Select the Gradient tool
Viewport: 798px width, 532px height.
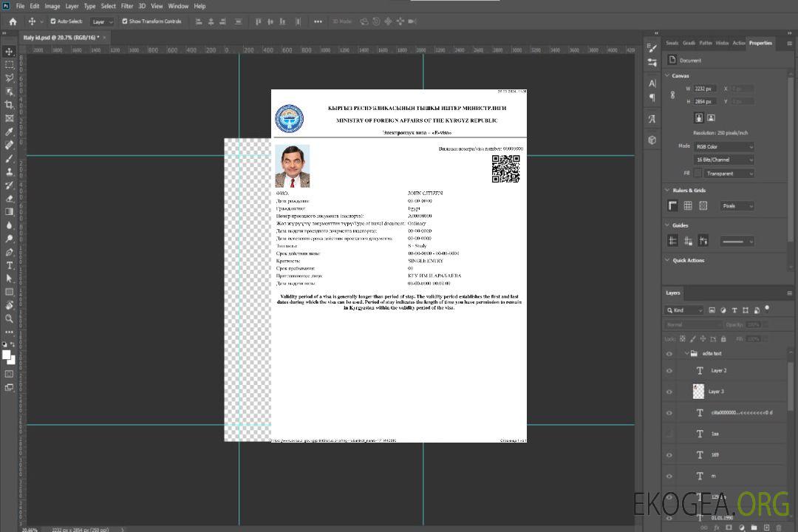point(9,212)
